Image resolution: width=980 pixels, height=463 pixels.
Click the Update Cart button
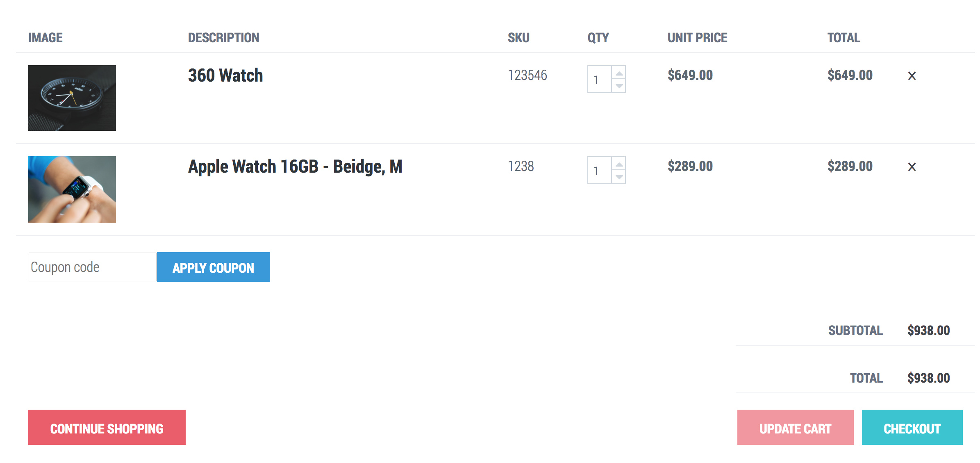795,427
